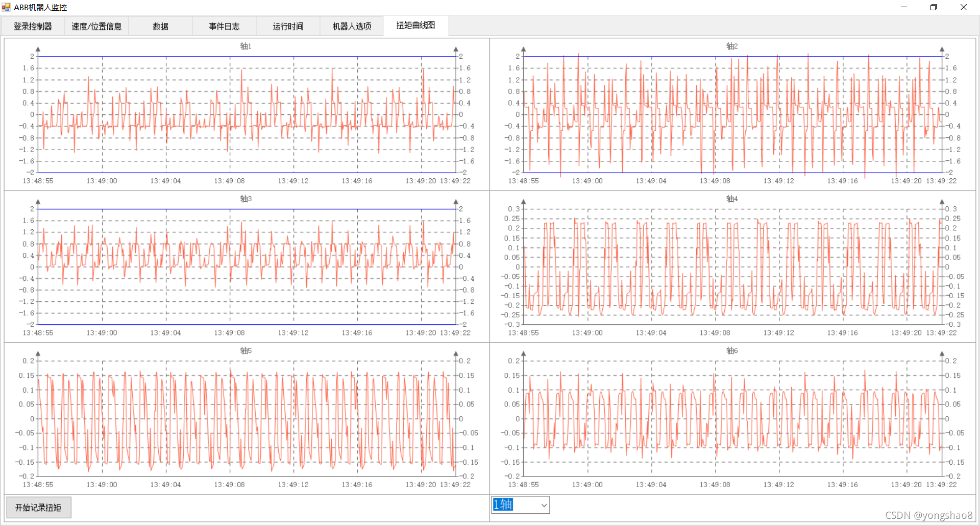Click the 轴1 chart title
The height and width of the screenshot is (526, 980).
246,46
